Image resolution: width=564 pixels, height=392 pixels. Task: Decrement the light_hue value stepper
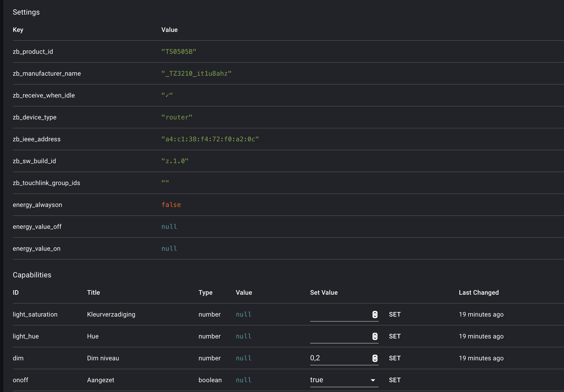[375, 338]
